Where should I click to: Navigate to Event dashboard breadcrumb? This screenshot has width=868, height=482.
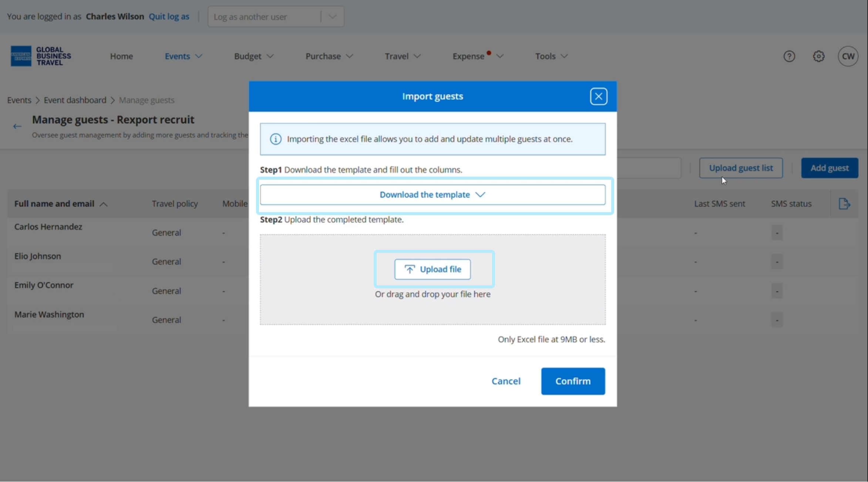point(75,100)
